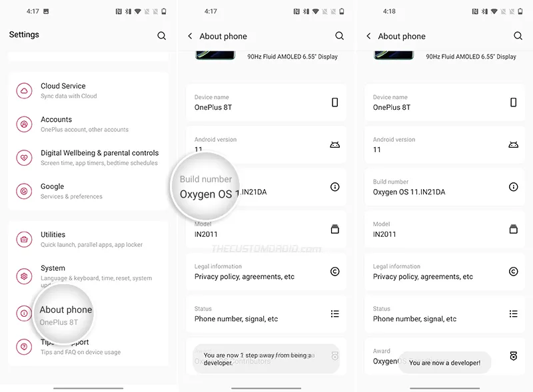Tap the search magnifier on About phone

340,36
